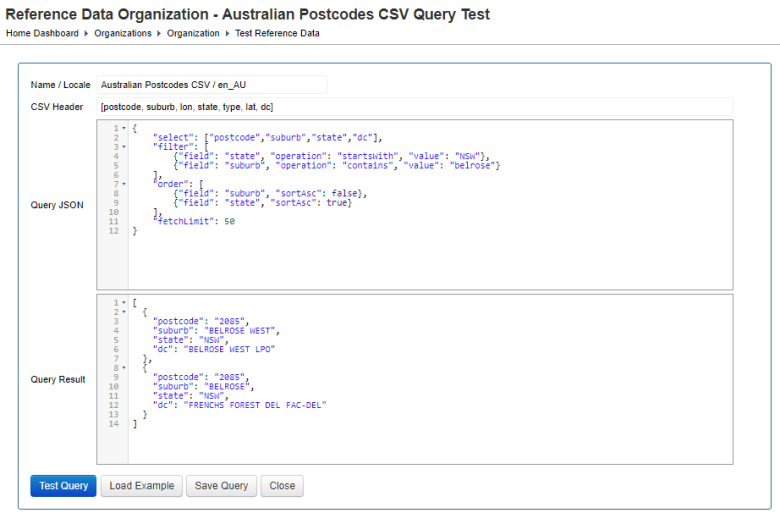The image size is (780, 513).
Task: Click into the CSV Header field
Action: tap(414, 106)
